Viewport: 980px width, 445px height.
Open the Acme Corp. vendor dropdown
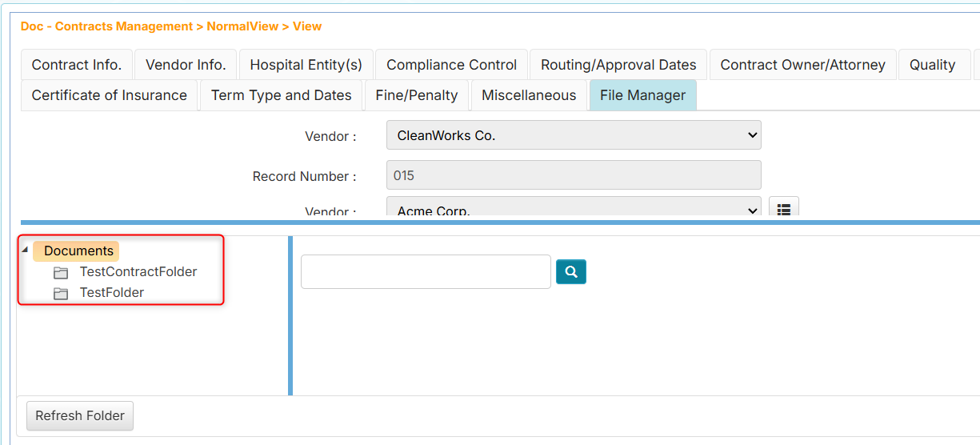point(574,207)
